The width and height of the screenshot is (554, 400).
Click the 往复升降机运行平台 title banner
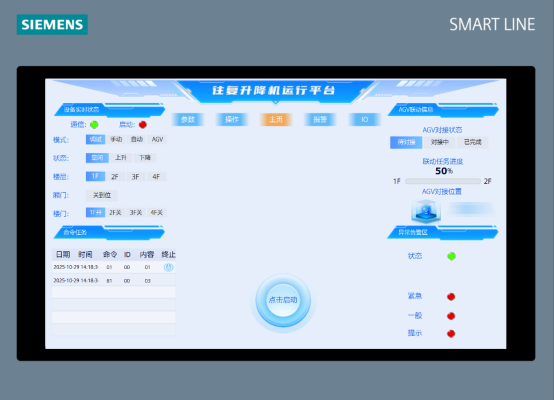[275, 91]
